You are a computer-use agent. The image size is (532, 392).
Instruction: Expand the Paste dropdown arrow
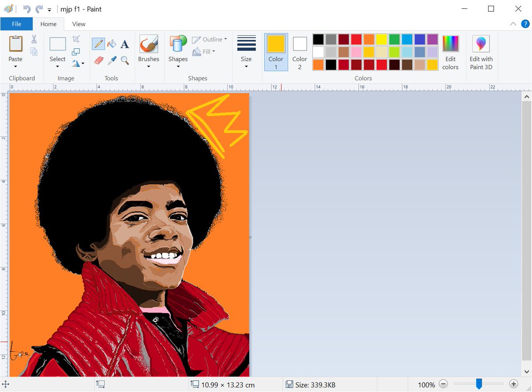point(16,67)
